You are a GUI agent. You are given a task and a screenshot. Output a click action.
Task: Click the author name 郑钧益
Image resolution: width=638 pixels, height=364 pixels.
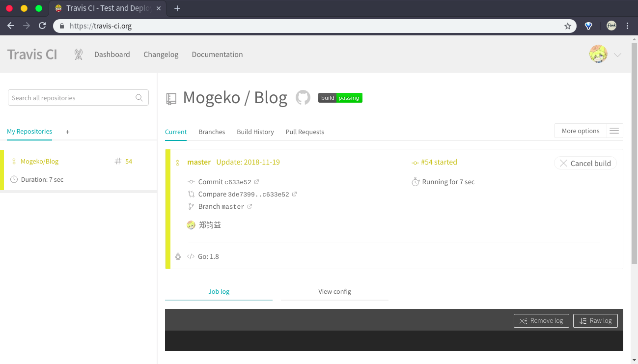click(x=210, y=225)
